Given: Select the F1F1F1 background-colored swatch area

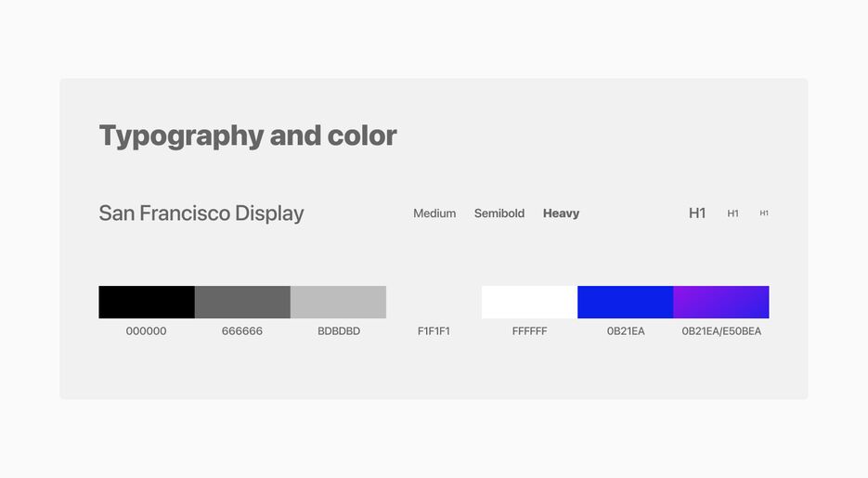Looking at the screenshot, I should click(x=434, y=302).
